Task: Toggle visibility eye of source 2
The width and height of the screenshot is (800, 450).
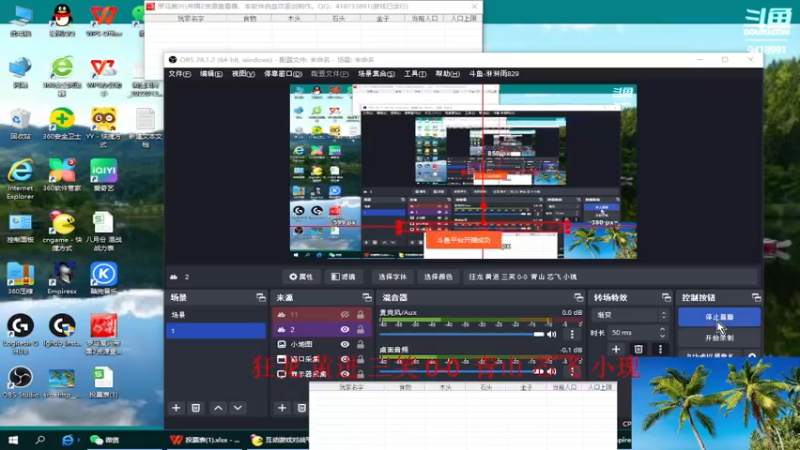Action: click(345, 330)
